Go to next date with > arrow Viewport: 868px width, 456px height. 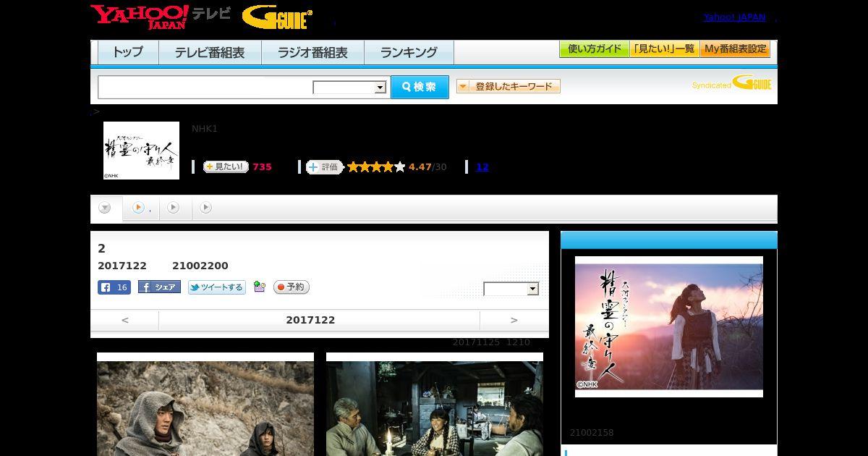coord(514,320)
